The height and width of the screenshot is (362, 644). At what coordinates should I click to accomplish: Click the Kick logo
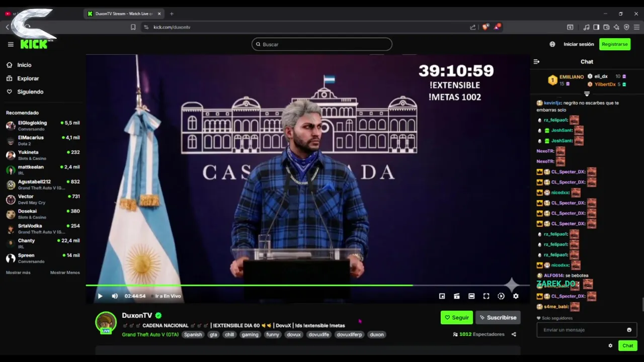(x=34, y=44)
